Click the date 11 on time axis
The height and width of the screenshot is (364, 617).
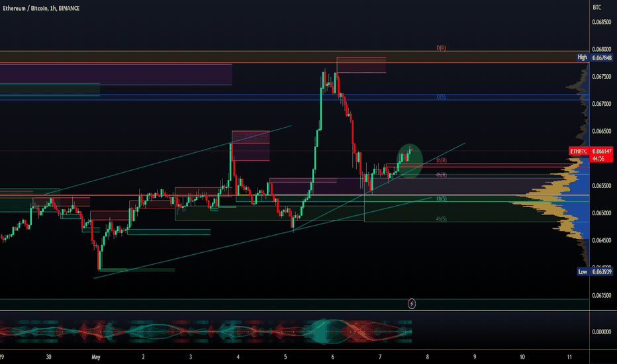(569, 357)
